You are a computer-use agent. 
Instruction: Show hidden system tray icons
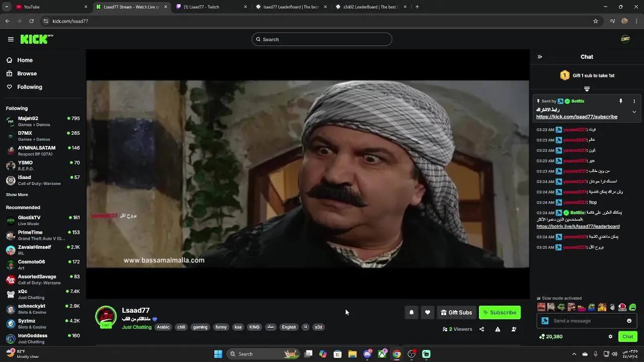574,354
